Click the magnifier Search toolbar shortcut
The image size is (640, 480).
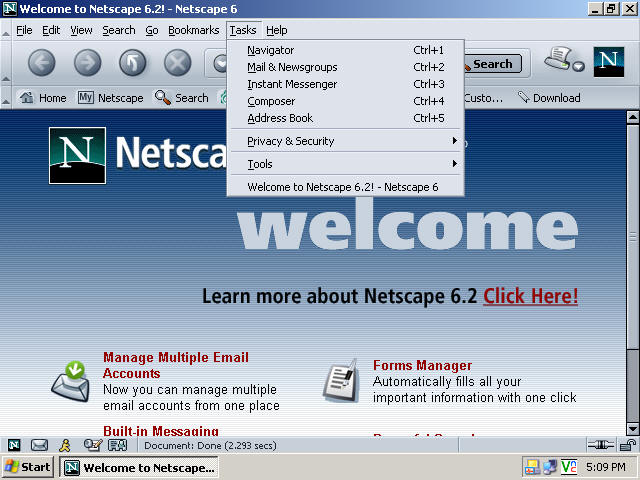(x=182, y=98)
